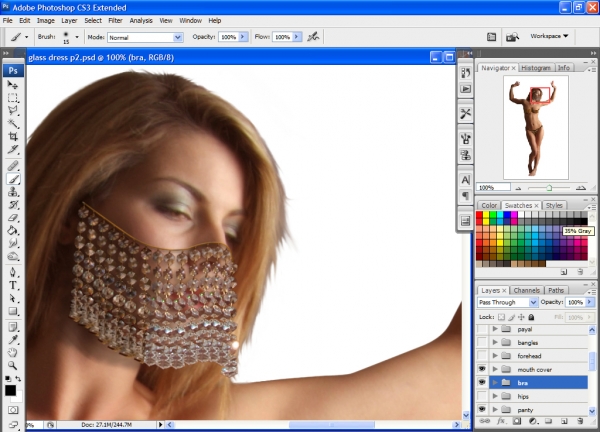Expand the payal layer group
600x432 pixels.
click(495, 329)
